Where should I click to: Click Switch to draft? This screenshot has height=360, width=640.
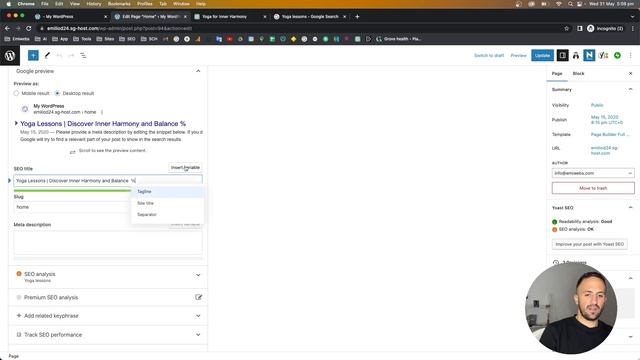pos(489,55)
